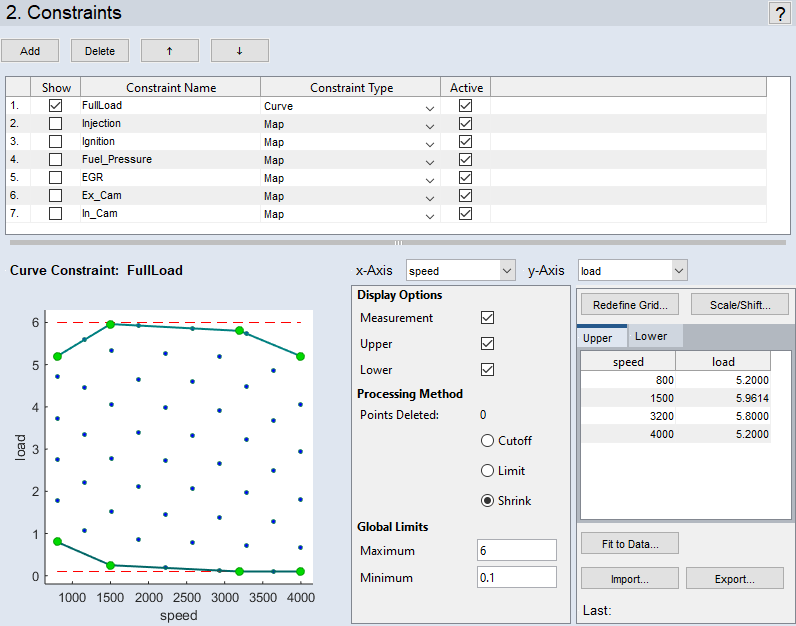Expand Constraint Type dropdown for Ignition
Screen dimensions: 796x626
(x=430, y=142)
